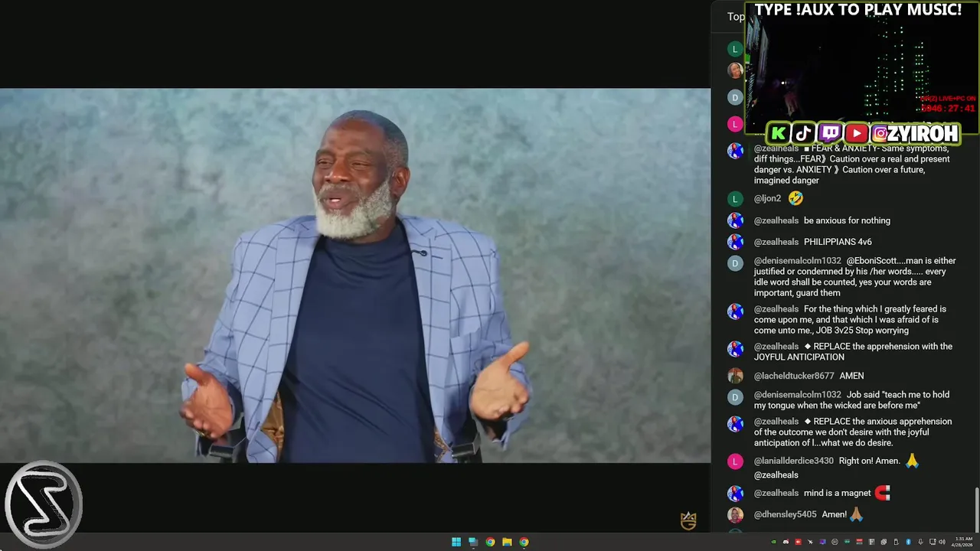Click the @zealheals mention under 'Right on! Amen.'

[x=776, y=474]
